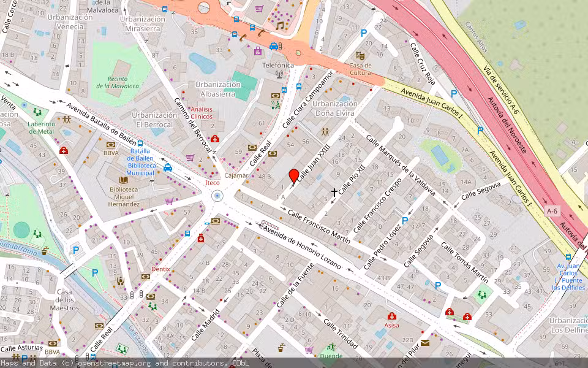Click the Calle de la Fuente label
Image resolution: width=588 pixels, height=368 pixels.
click(295, 285)
